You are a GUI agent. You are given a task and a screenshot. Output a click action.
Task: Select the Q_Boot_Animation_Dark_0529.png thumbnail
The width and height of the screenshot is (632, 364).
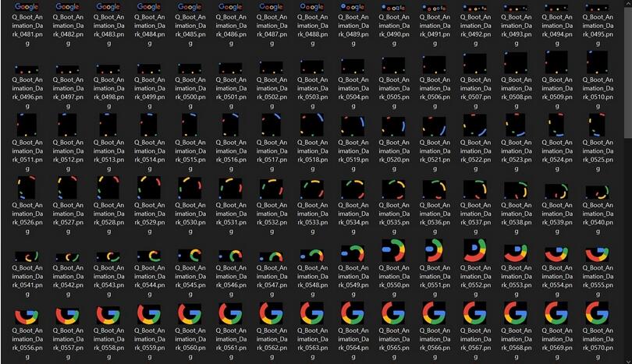point(150,188)
